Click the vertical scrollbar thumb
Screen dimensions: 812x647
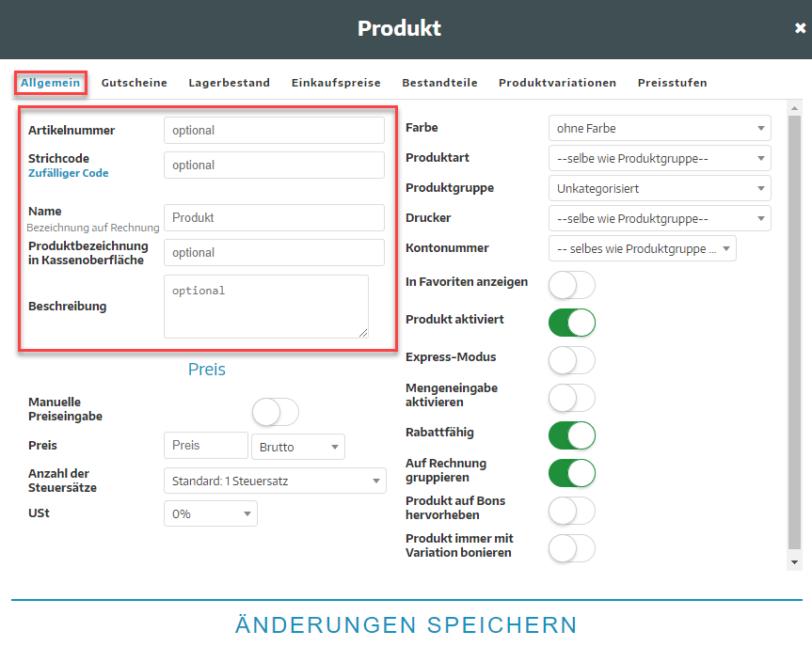click(x=794, y=332)
